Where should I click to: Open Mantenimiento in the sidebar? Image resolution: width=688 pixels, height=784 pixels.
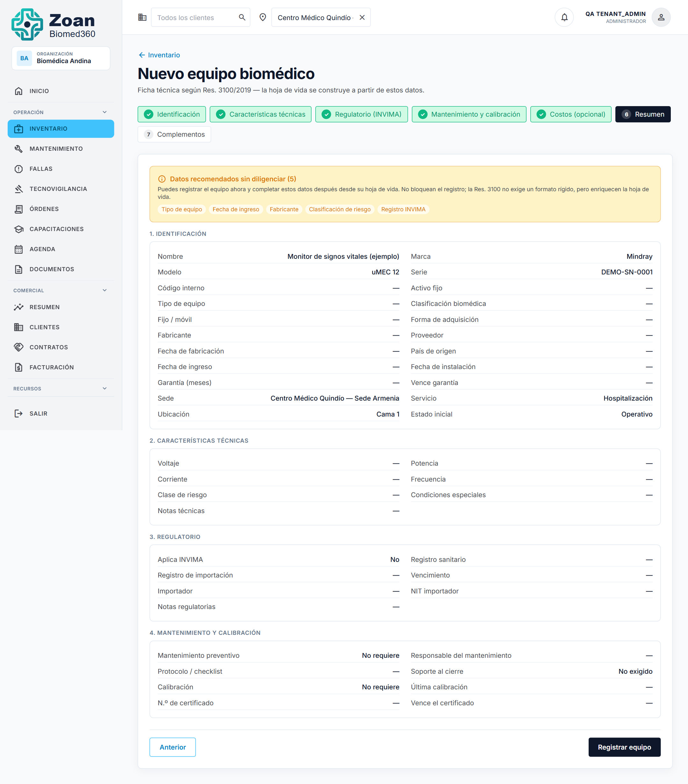coord(61,149)
